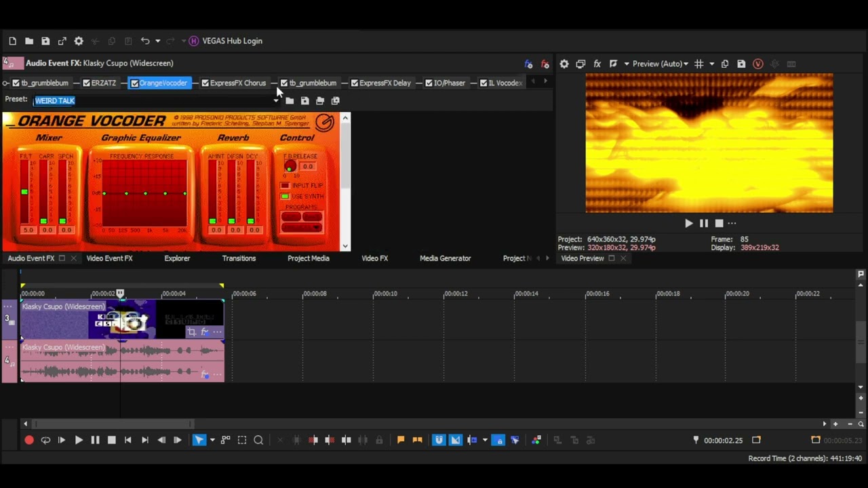Open the Preview (Auto) quality dropdown
The height and width of the screenshot is (488, 868).
(x=660, y=64)
